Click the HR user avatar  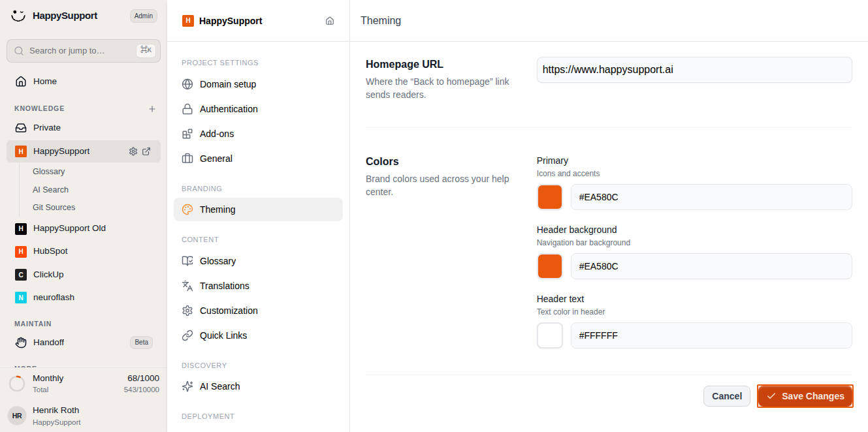[x=17, y=416]
